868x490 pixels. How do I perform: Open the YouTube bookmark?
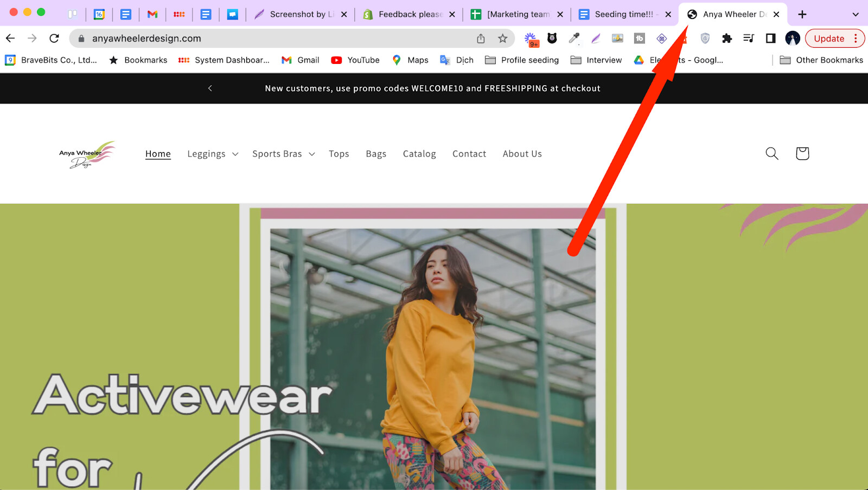coord(355,60)
